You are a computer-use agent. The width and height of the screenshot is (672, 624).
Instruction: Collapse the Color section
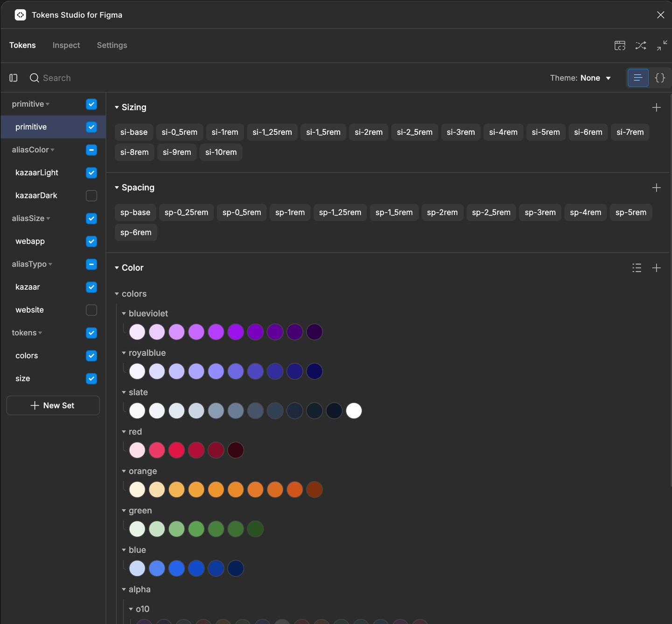pyautogui.click(x=117, y=268)
